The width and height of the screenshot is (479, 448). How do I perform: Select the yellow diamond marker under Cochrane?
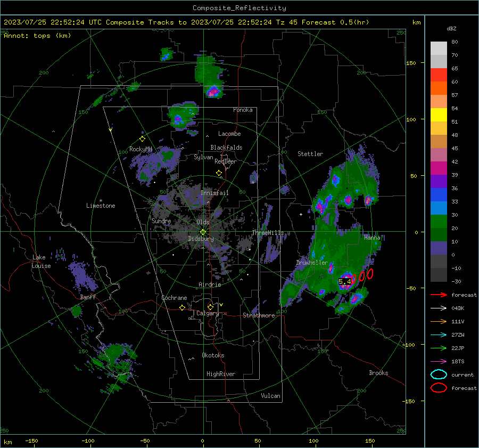[183, 307]
